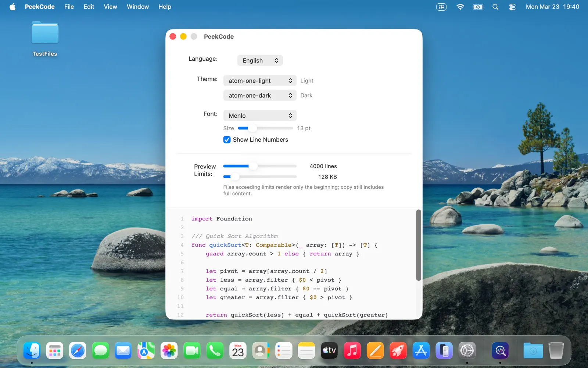
Task: Click the battery status icon
Action: point(478,7)
